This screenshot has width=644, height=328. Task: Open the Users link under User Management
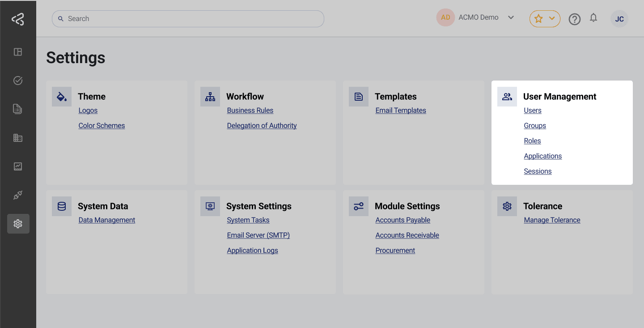pyautogui.click(x=533, y=110)
